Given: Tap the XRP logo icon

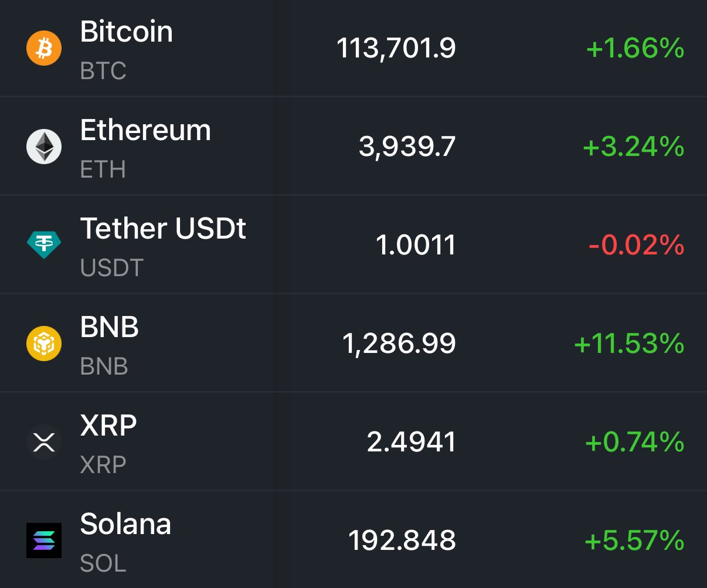Looking at the screenshot, I should (44, 441).
